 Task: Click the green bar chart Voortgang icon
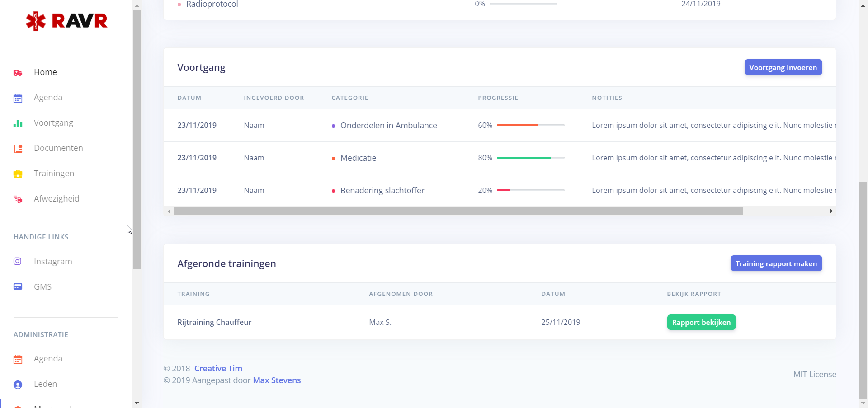(18, 123)
